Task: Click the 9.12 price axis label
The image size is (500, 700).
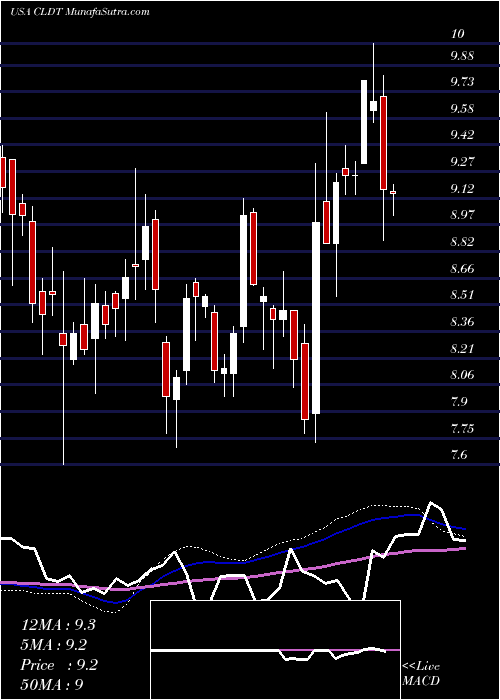Action: click(x=462, y=189)
